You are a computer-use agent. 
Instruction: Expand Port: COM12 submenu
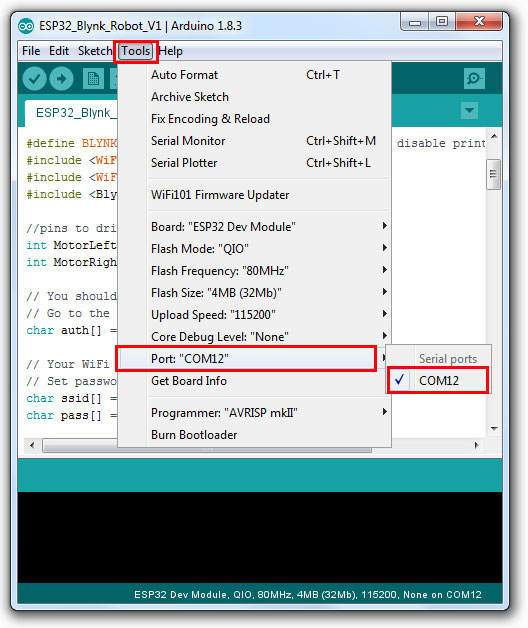pos(254,358)
